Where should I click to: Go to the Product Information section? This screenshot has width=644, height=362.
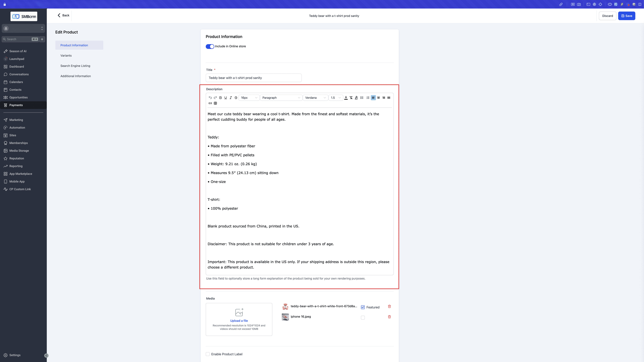(79, 45)
